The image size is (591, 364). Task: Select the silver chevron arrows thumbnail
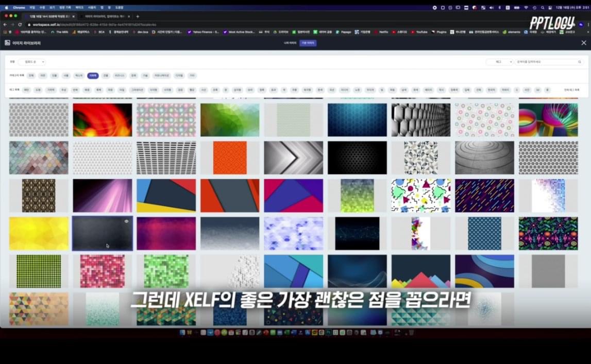(293, 158)
